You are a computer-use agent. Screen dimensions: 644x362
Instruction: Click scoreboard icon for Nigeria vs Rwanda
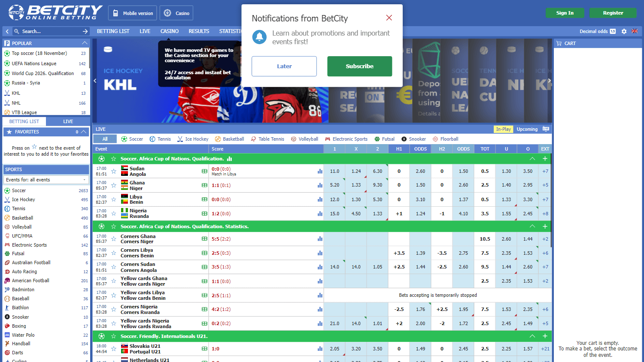tap(204, 214)
